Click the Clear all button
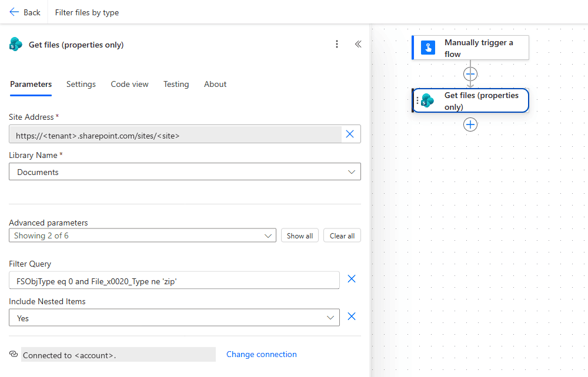This screenshot has width=588, height=377. 342,235
